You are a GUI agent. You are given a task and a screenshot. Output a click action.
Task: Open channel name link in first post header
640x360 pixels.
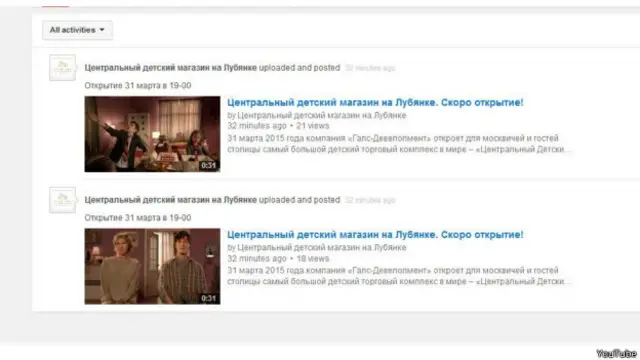(171, 68)
